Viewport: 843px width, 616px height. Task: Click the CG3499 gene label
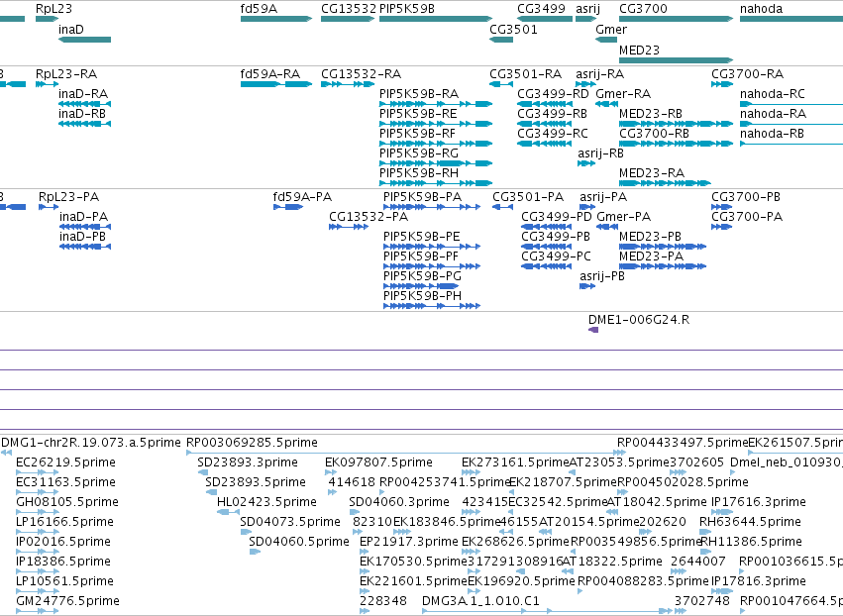point(541,9)
